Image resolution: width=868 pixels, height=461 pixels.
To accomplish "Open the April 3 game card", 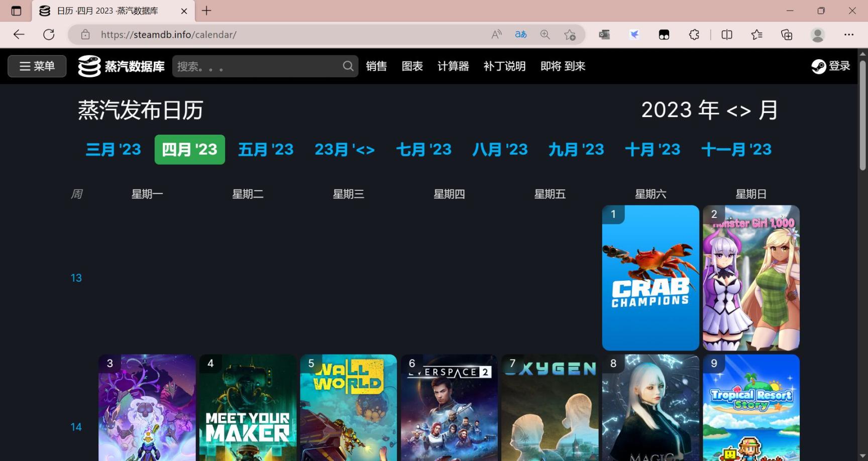I will 147,408.
